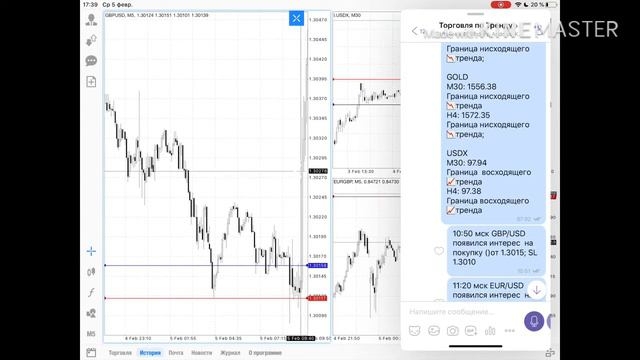Open the M5 timeframe selector
640x360 pixels.
(91, 334)
